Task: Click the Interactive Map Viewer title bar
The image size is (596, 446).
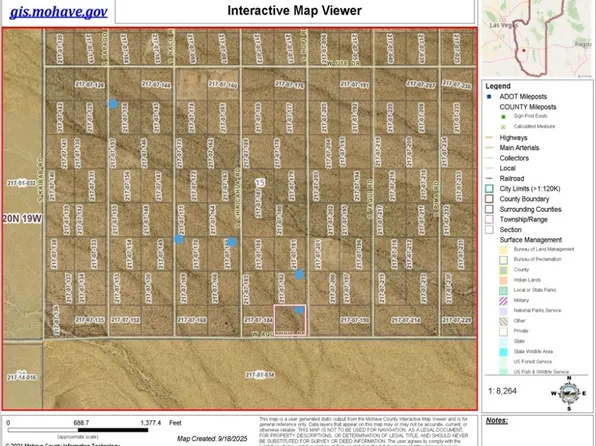Action: [295, 11]
